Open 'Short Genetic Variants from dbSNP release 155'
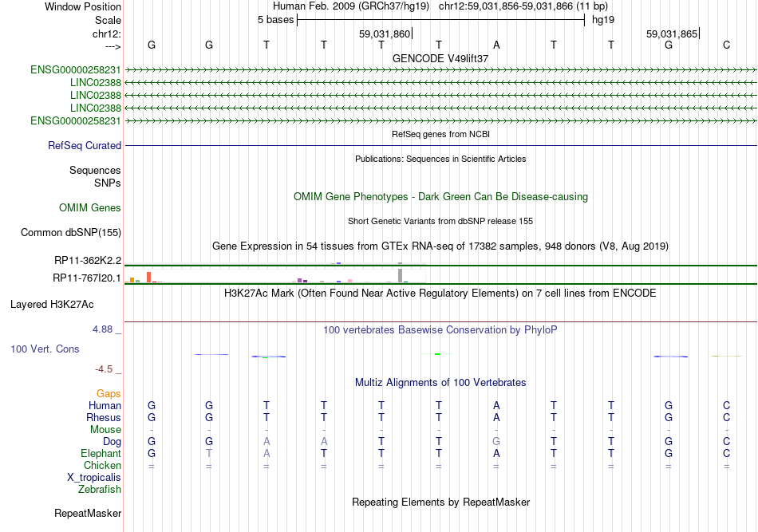758x532 pixels. coord(440,221)
